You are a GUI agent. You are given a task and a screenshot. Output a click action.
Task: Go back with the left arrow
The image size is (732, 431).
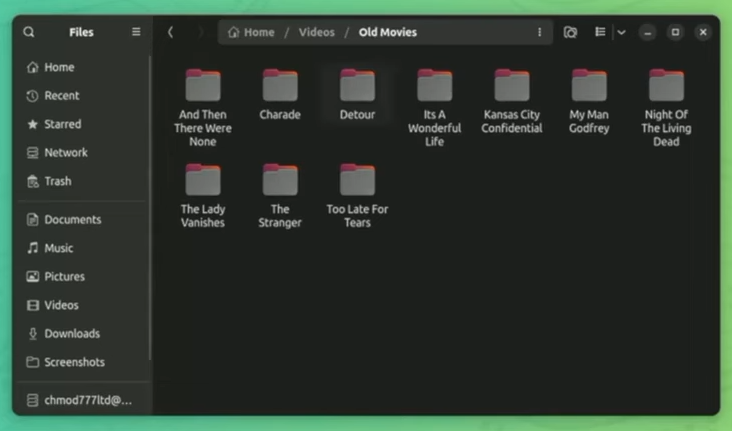click(x=170, y=32)
